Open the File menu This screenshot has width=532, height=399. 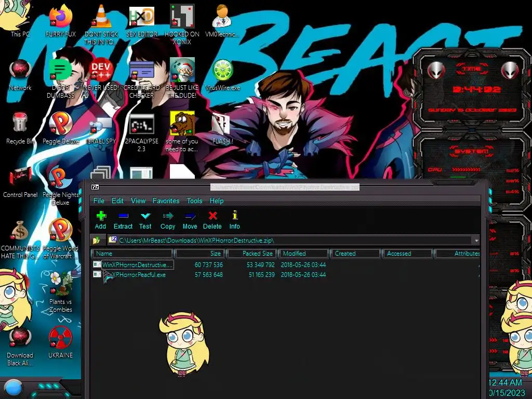[x=99, y=201]
